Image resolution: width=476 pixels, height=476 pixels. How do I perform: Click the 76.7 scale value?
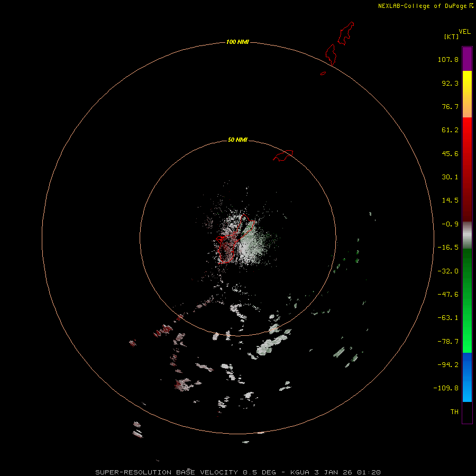pos(450,106)
